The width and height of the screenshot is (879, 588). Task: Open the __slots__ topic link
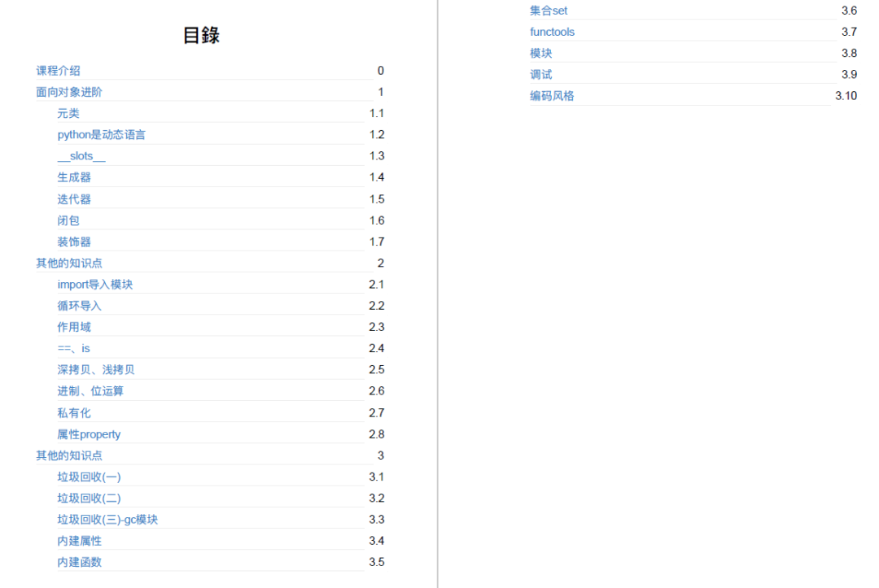click(81, 155)
